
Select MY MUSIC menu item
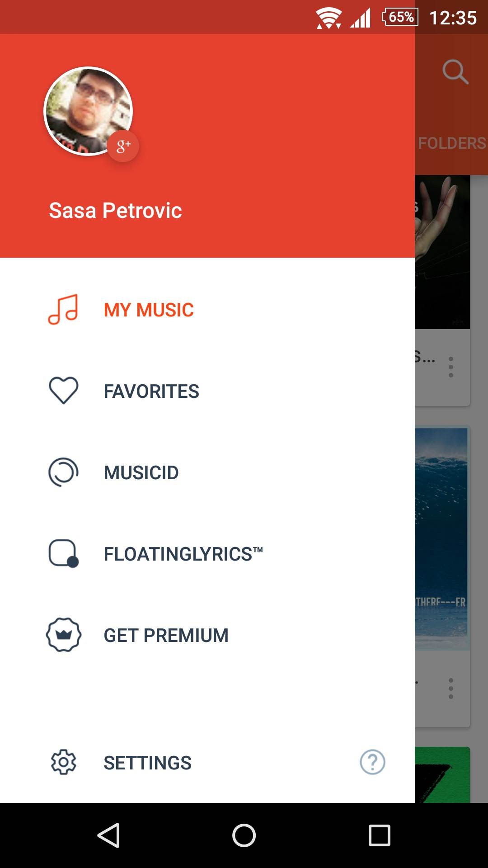149,310
